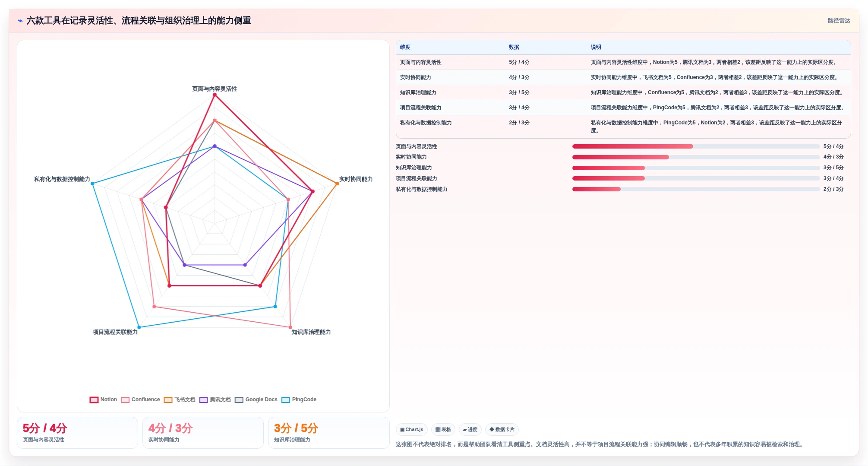Click PingCode's 私有化与数据控制能力 radar point
The width and height of the screenshot is (868, 466).
(x=92, y=184)
